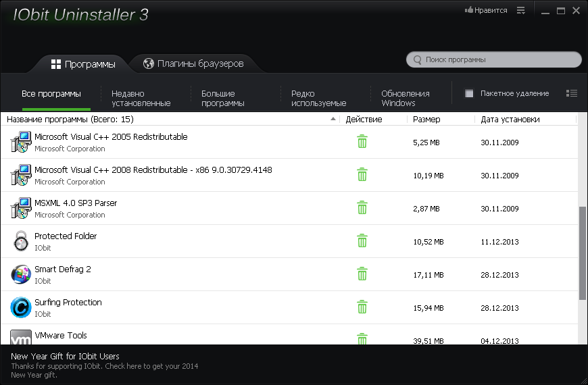Sort by Дата установки column header
The height and width of the screenshot is (385, 588).
tap(510, 119)
